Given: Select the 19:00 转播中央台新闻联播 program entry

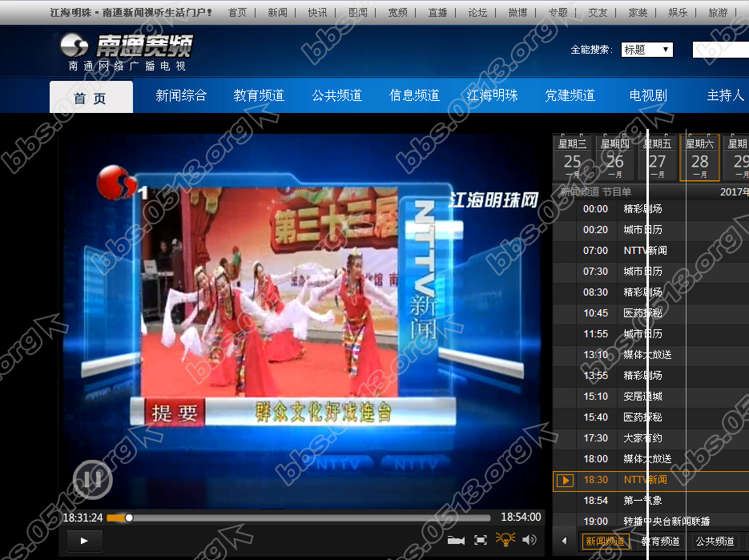Looking at the screenshot, I should tap(649, 521).
